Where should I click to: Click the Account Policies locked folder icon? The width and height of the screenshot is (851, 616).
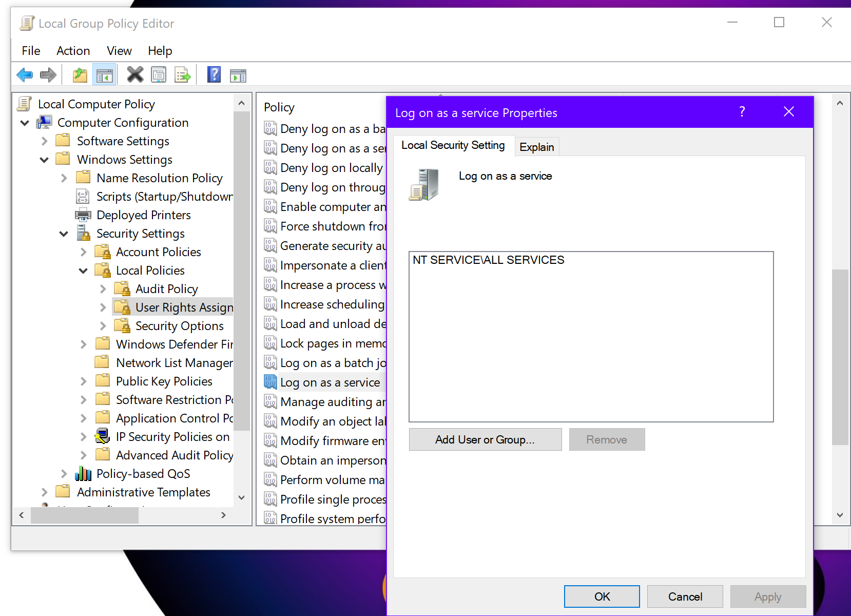[x=103, y=252]
